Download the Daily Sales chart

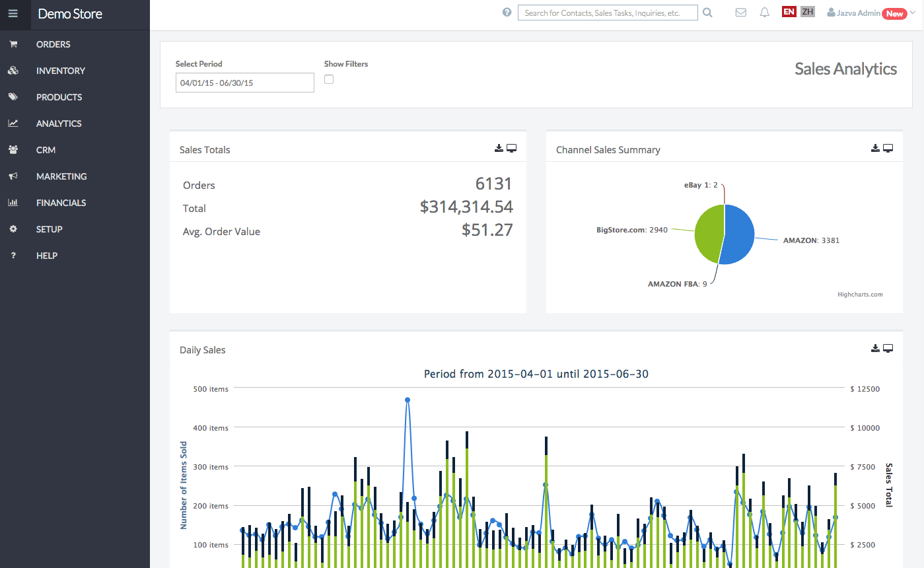[x=875, y=349]
